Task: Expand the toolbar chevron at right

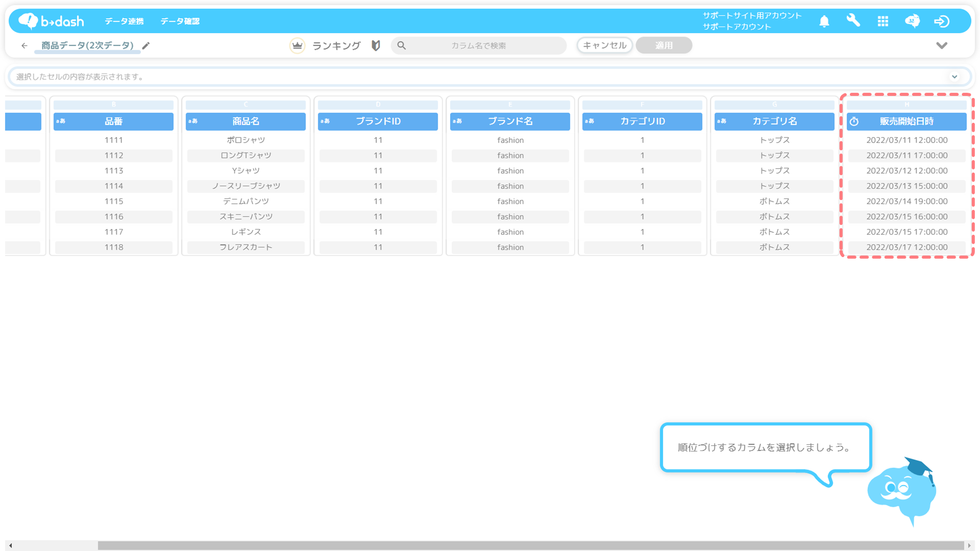Action: (x=942, y=46)
